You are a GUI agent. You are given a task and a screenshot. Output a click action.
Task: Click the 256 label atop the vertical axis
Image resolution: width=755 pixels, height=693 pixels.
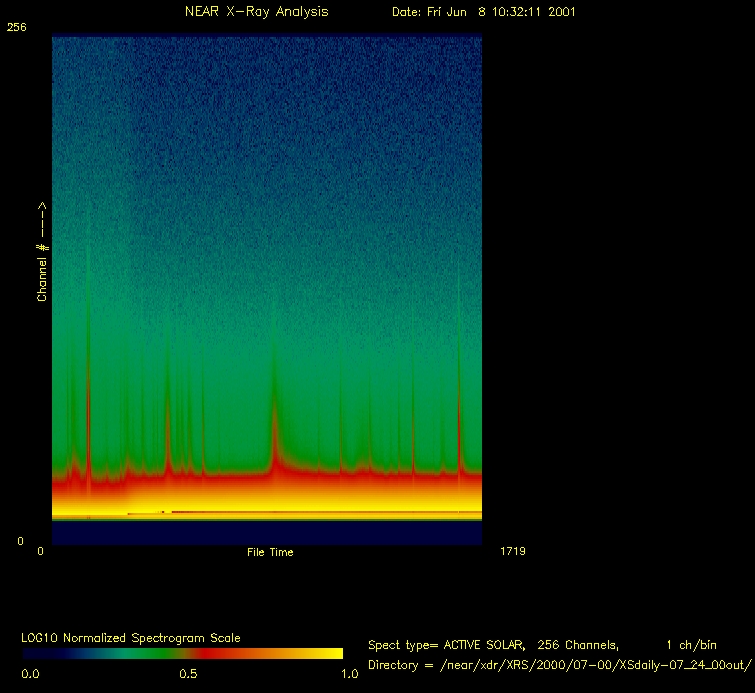click(x=16, y=28)
